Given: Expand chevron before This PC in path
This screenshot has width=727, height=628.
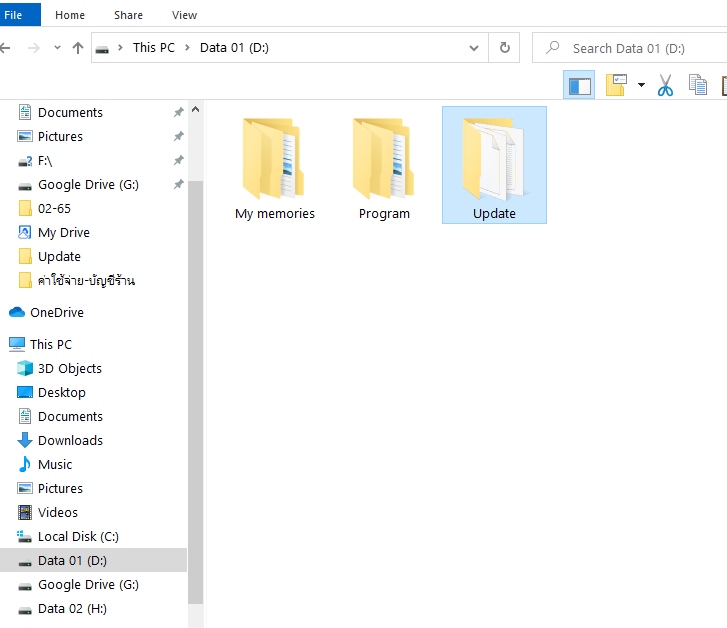Looking at the screenshot, I should (x=120, y=47).
